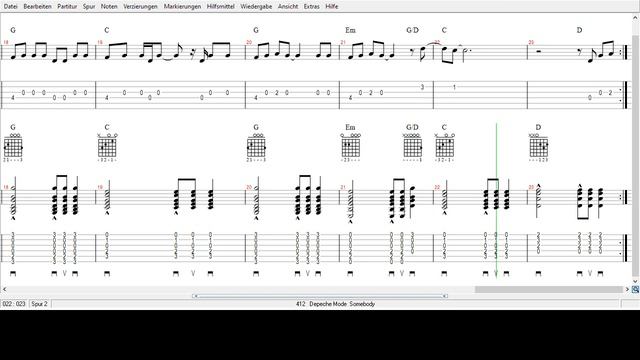Click fret number 1 in upper tab measure 22

[454, 87]
